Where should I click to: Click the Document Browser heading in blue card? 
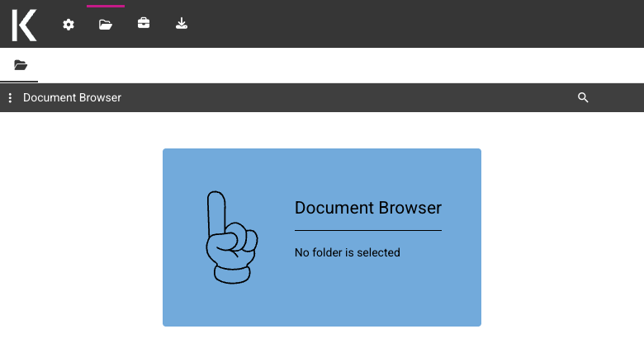368,208
